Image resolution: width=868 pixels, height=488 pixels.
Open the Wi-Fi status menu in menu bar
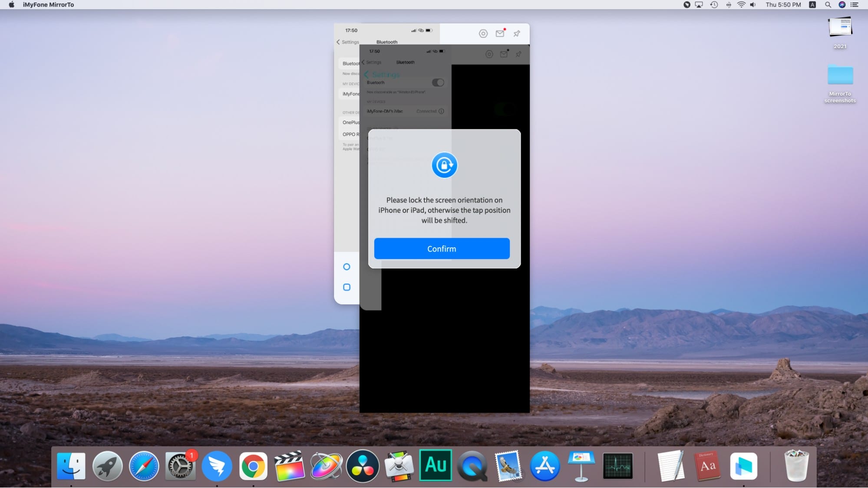[x=741, y=5]
